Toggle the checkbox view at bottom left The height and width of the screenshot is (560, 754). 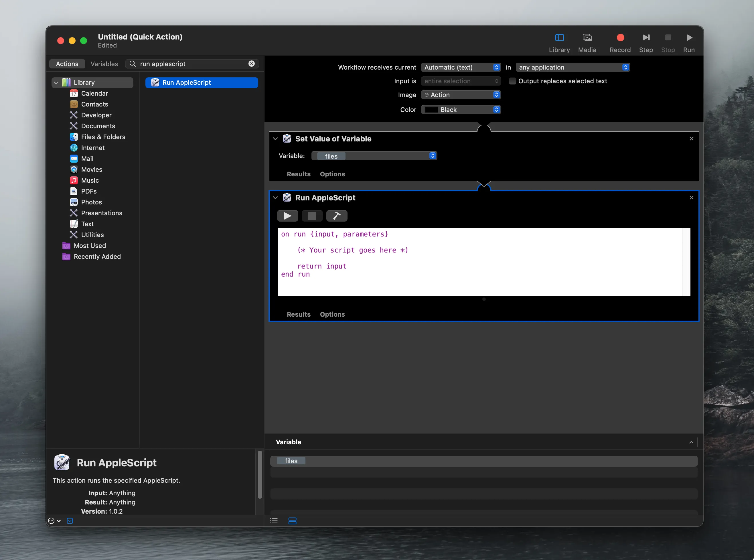(x=70, y=521)
